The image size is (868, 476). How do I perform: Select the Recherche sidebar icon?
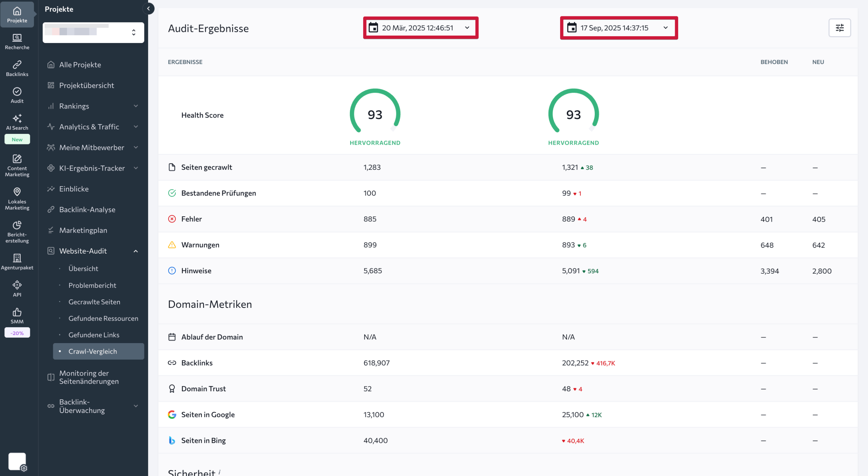[17, 38]
